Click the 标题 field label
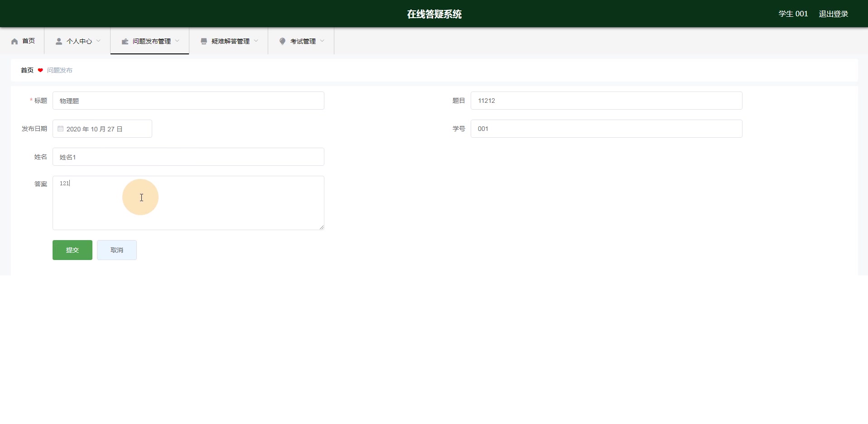Image resolution: width=868 pixels, height=424 pixels. click(41, 101)
